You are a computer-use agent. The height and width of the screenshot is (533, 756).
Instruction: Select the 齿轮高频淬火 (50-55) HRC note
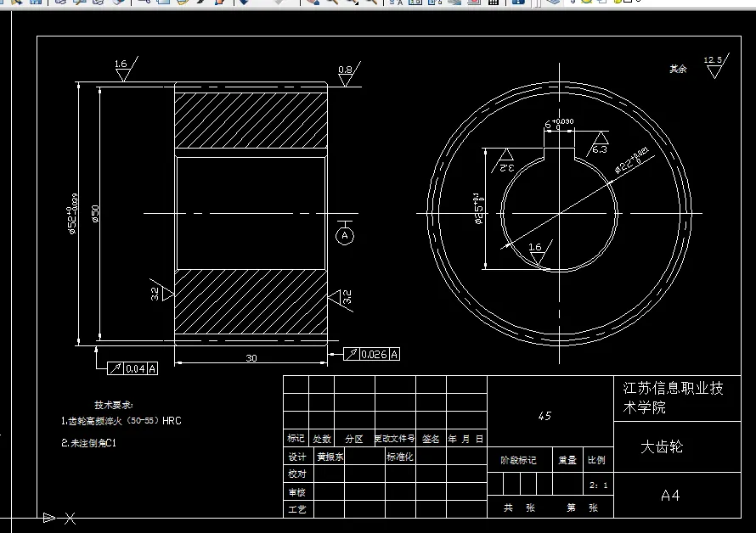coord(121,421)
